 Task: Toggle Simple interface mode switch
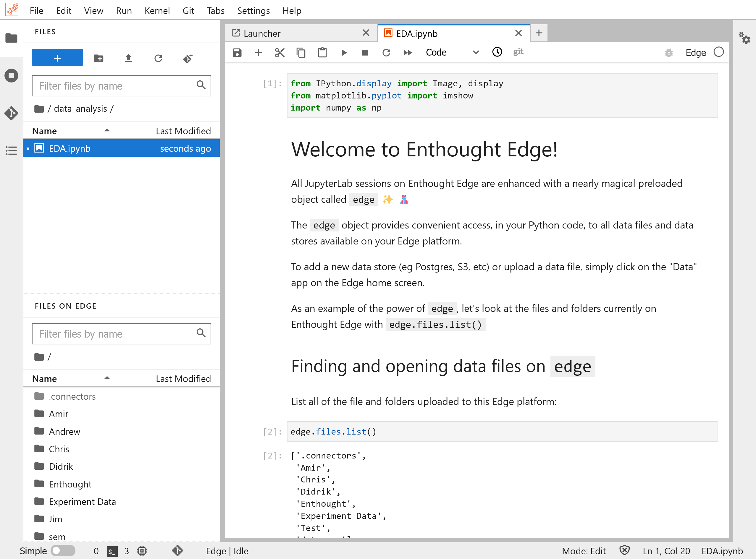63,550
